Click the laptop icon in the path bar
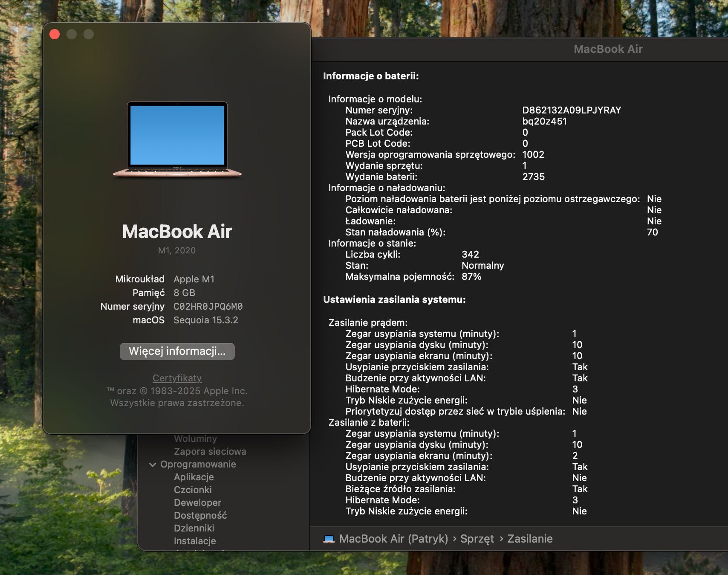Image resolution: width=728 pixels, height=575 pixels. coord(329,539)
